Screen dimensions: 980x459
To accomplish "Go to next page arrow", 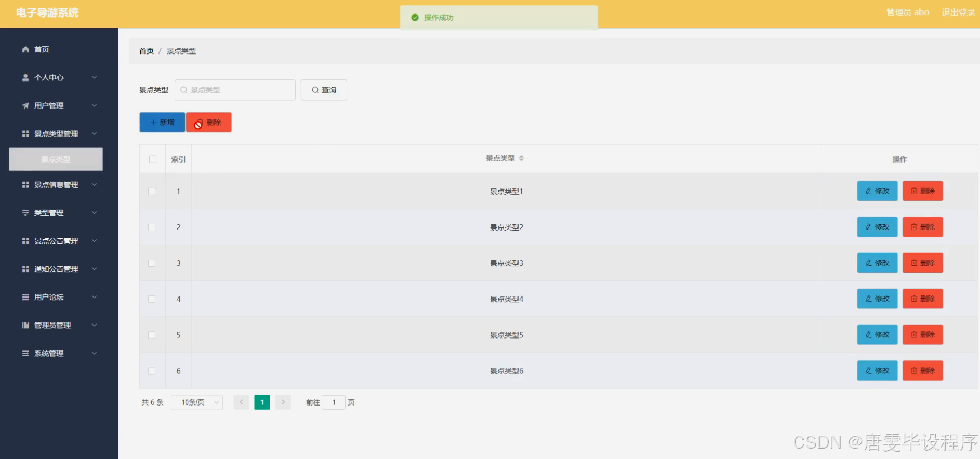I will pyautogui.click(x=283, y=402).
